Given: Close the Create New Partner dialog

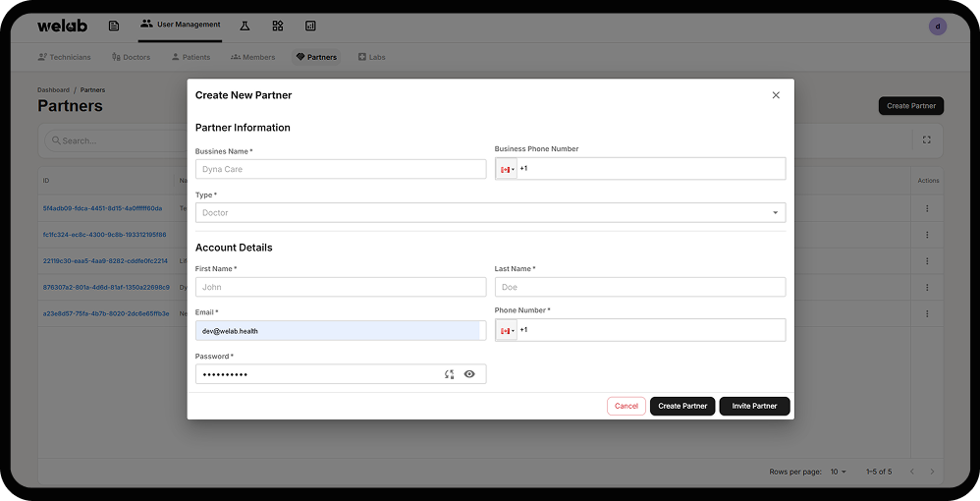Looking at the screenshot, I should pyautogui.click(x=776, y=95).
